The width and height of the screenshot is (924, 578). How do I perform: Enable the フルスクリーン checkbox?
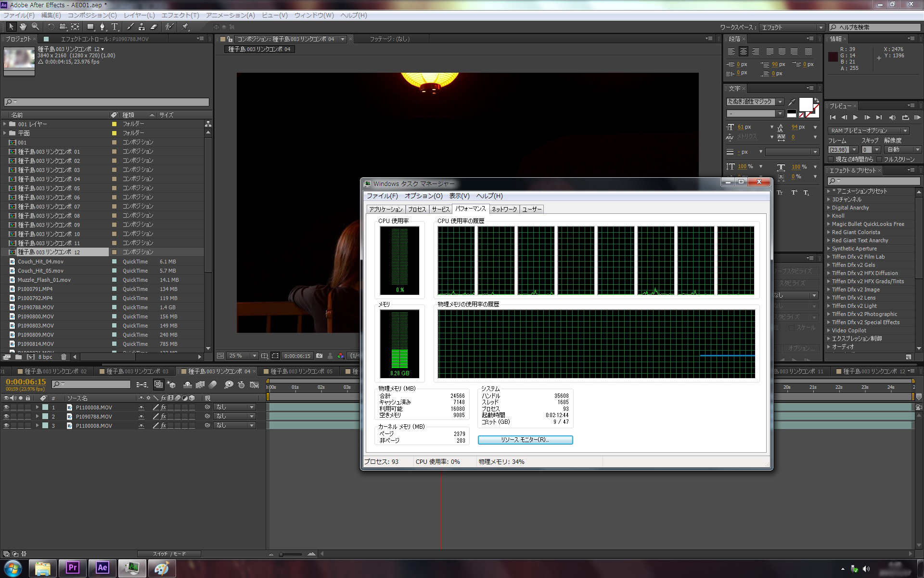pyautogui.click(x=879, y=159)
